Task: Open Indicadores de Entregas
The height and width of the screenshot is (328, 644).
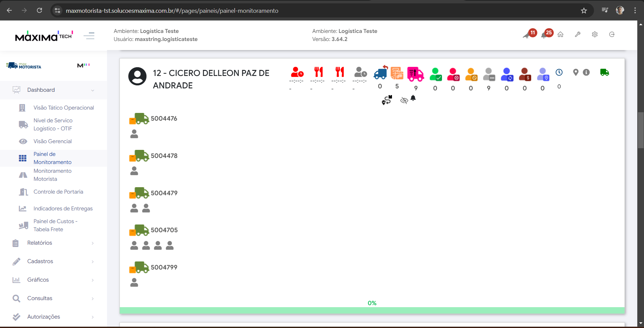Action: coord(63,208)
